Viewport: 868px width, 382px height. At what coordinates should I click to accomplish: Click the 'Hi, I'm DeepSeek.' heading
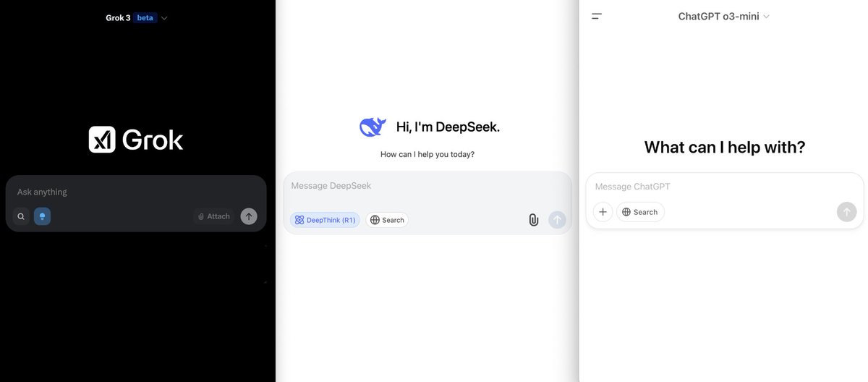coord(448,127)
